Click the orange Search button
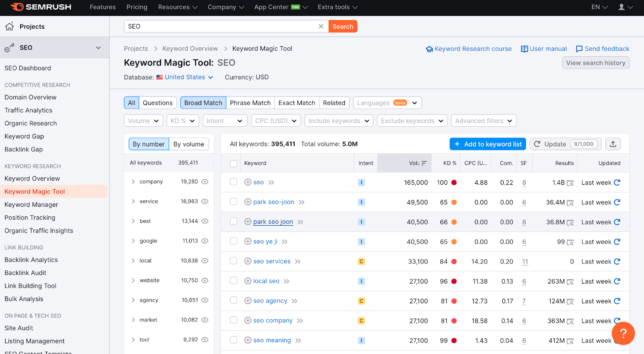 coord(343,26)
